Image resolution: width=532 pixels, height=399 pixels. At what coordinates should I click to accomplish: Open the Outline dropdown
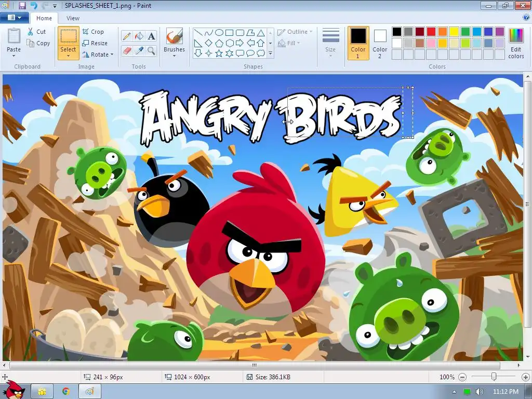[x=295, y=32]
